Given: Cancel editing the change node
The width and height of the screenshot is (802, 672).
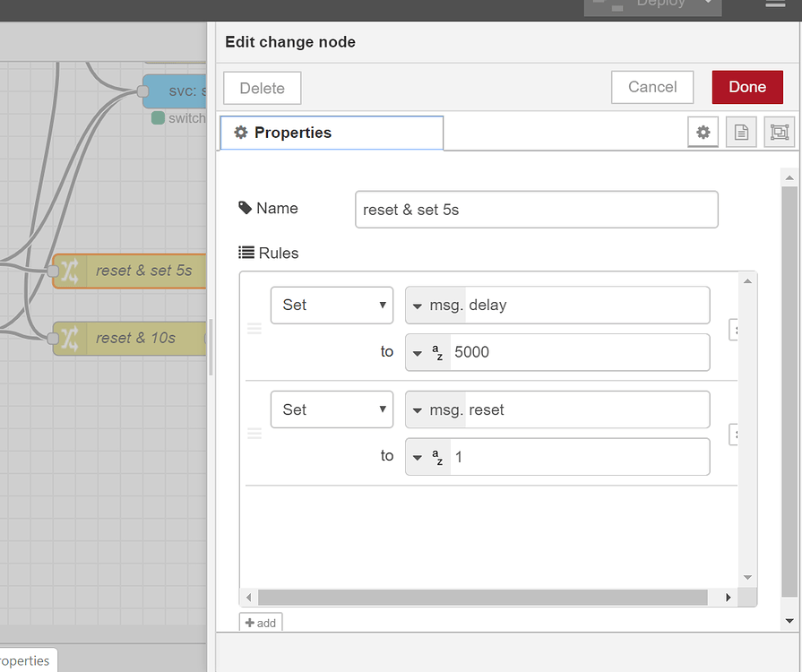Looking at the screenshot, I should (x=652, y=87).
